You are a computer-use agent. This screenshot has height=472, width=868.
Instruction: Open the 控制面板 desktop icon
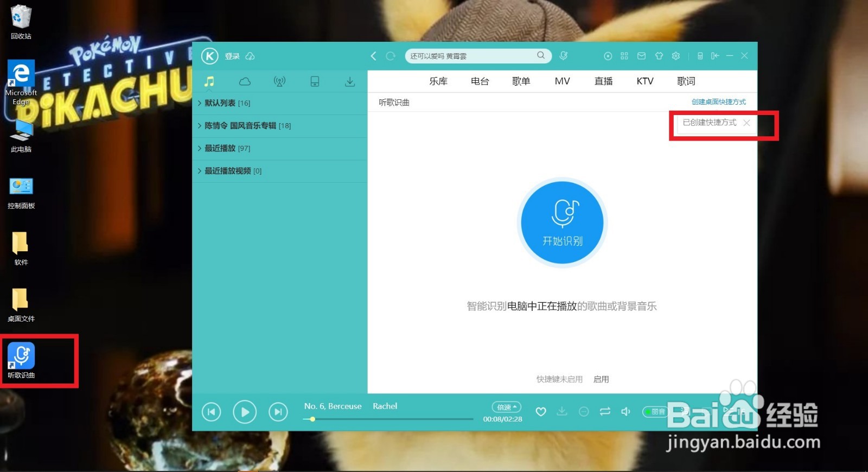(21, 193)
